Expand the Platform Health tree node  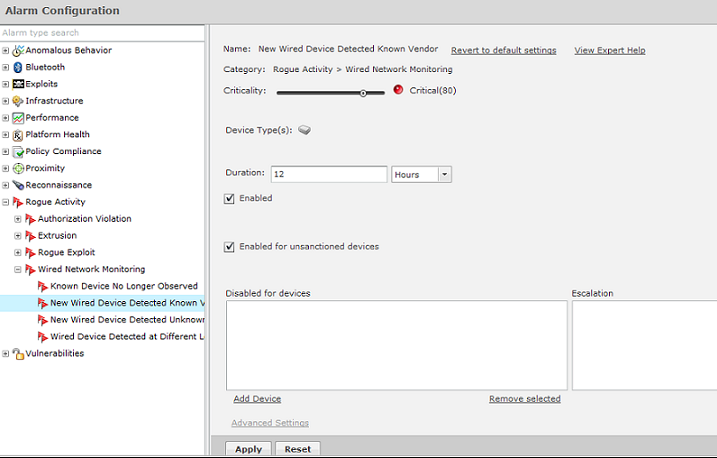5,135
